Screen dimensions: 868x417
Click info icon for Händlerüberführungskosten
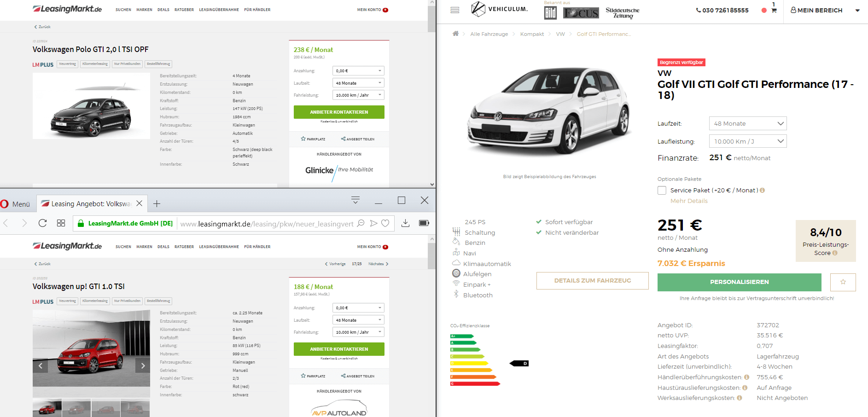(x=746, y=377)
